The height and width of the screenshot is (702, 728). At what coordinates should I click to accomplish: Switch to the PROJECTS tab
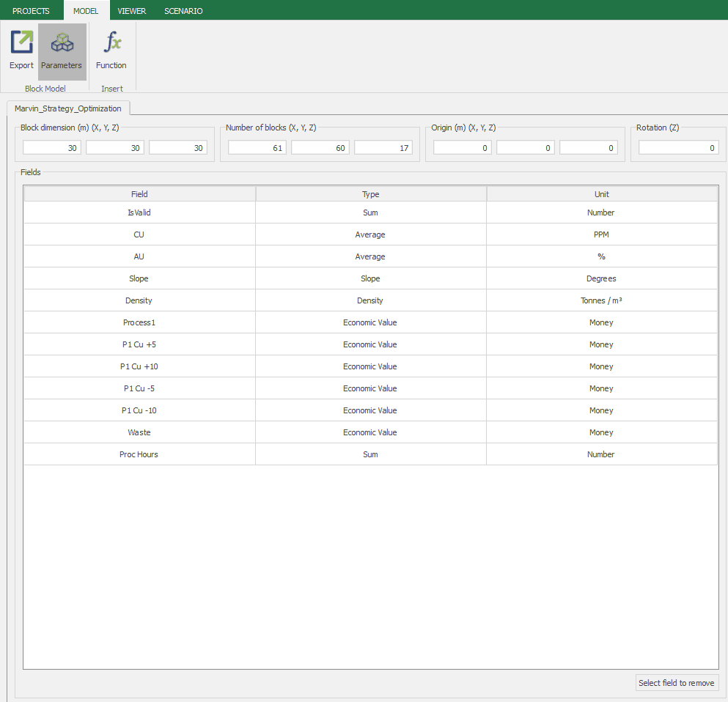(31, 11)
